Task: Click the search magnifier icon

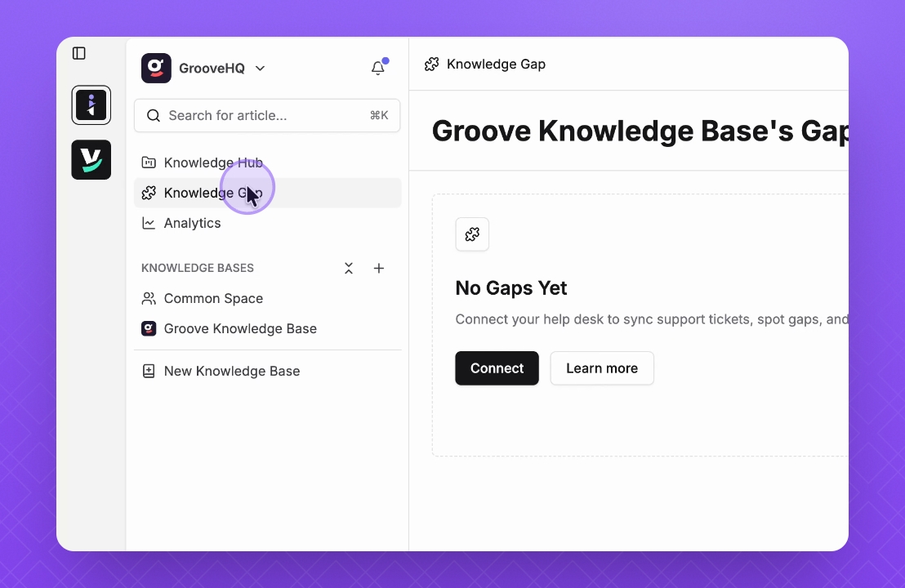Action: 154,115
